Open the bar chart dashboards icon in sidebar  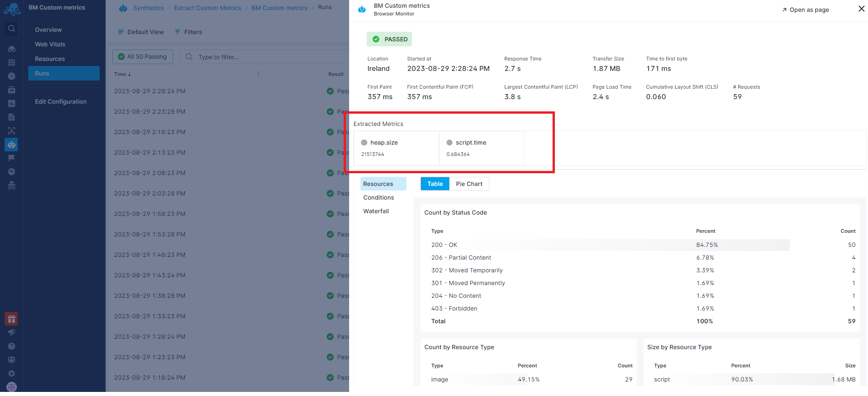[12, 103]
